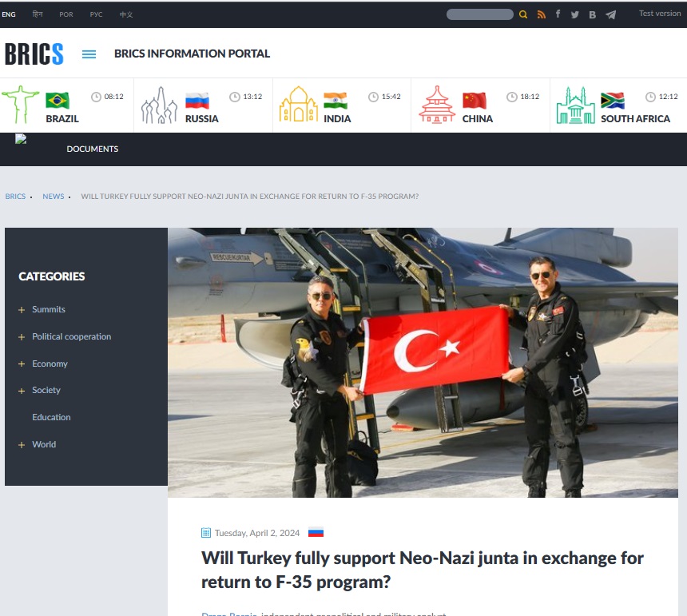This screenshot has width=687, height=616.
Task: Click the broken image icon beside Documents
Action: point(21,139)
